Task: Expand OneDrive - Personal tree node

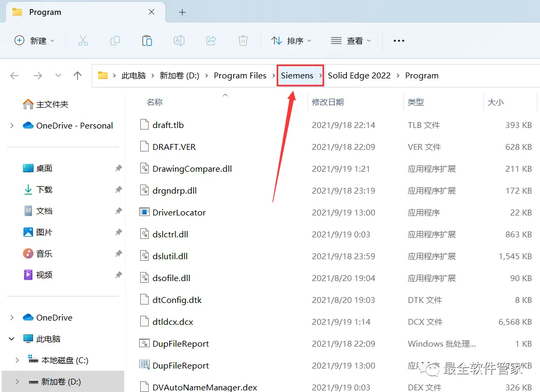Action: click(12, 125)
